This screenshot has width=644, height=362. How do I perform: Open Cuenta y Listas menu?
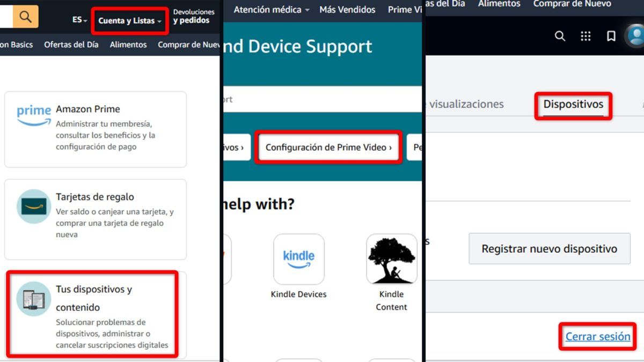tap(130, 21)
